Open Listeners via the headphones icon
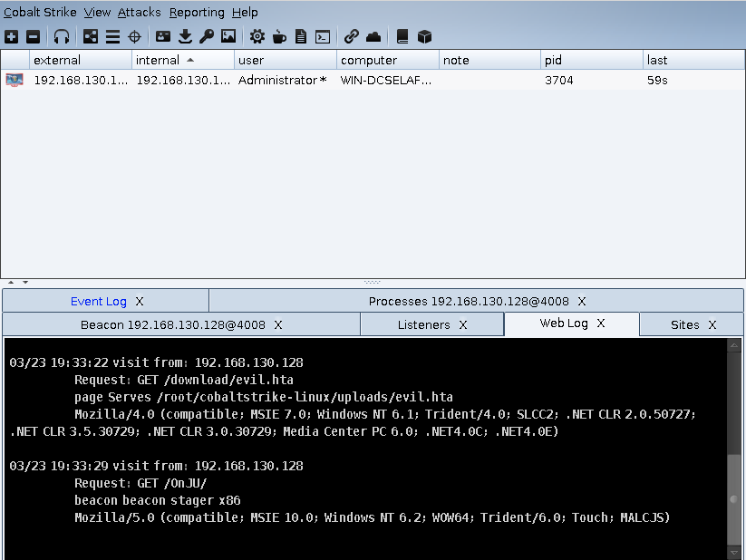Screen dimensions: 746x560 pos(62,36)
